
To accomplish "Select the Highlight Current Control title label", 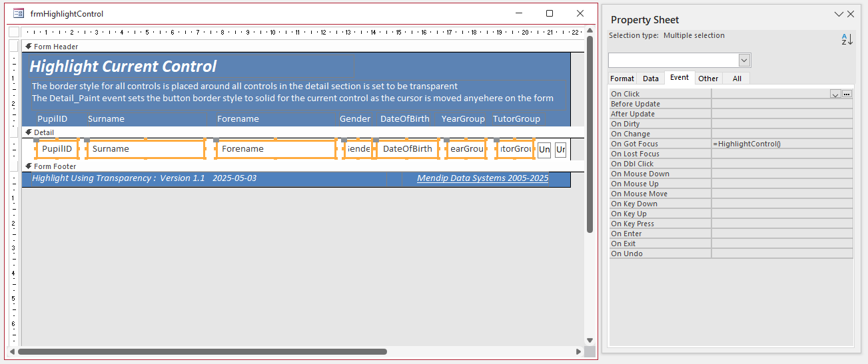I will [x=123, y=67].
